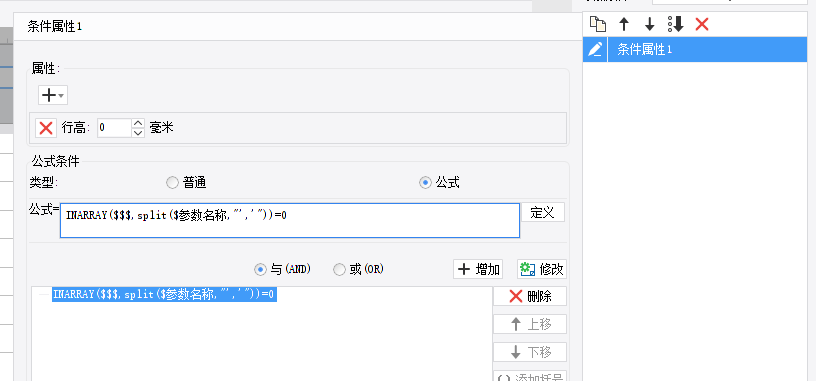The image size is (816, 381).
Task: Click the 定义 button
Action: tap(543, 212)
